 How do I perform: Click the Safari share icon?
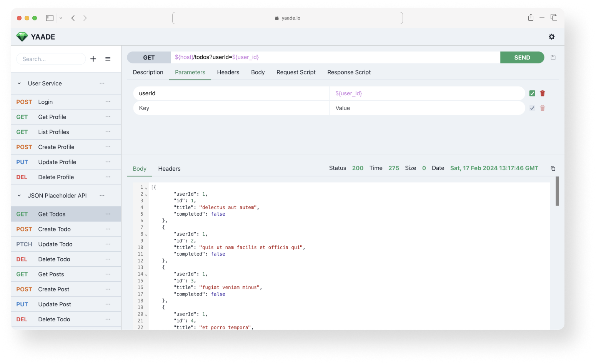pyautogui.click(x=531, y=17)
